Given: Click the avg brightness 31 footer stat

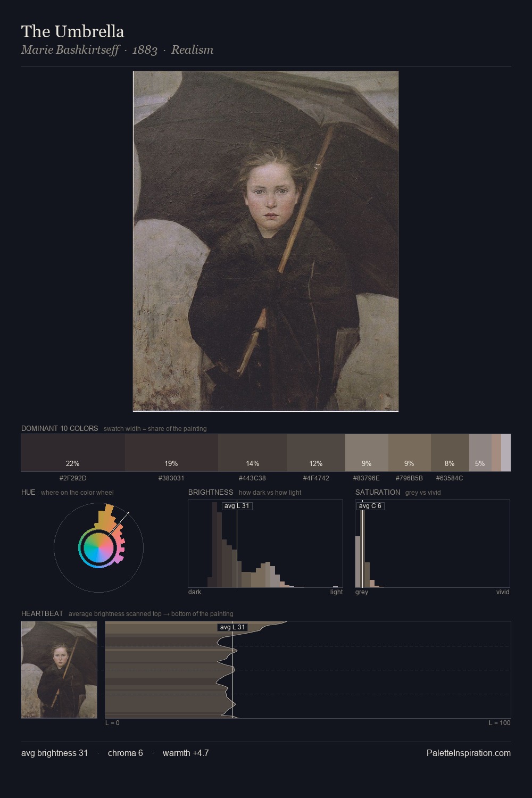Looking at the screenshot, I should click(x=55, y=753).
